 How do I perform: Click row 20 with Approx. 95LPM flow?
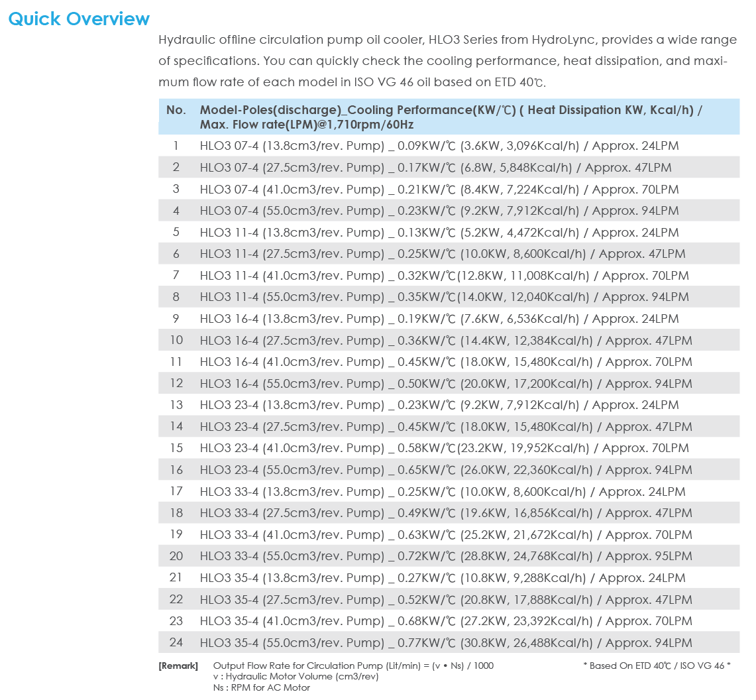click(445, 556)
